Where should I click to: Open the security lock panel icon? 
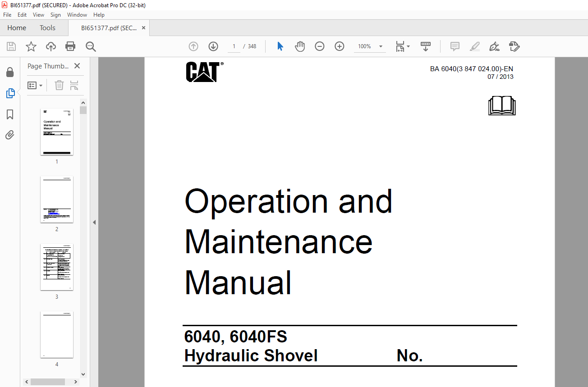pos(10,72)
